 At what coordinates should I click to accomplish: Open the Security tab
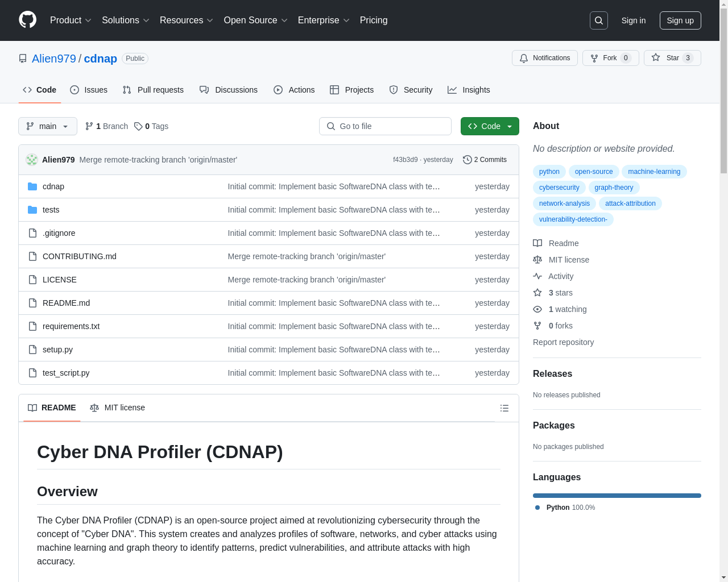click(411, 90)
